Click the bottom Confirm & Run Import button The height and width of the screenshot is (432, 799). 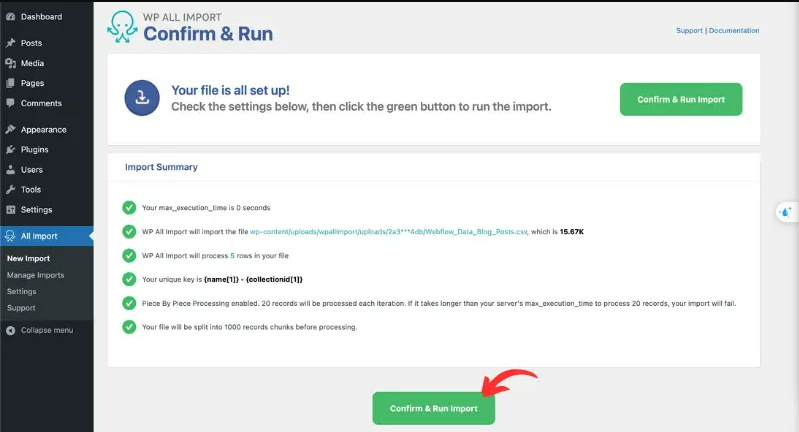tap(434, 408)
